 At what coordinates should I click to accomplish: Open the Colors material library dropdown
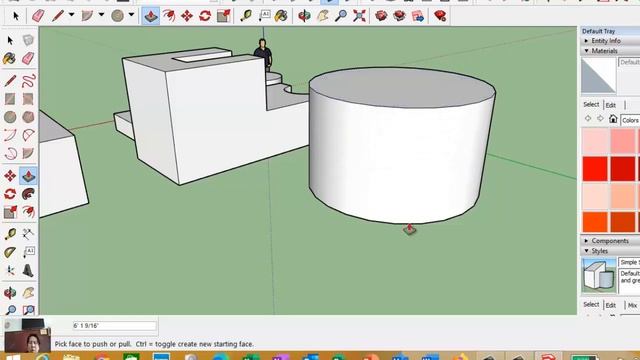630,120
